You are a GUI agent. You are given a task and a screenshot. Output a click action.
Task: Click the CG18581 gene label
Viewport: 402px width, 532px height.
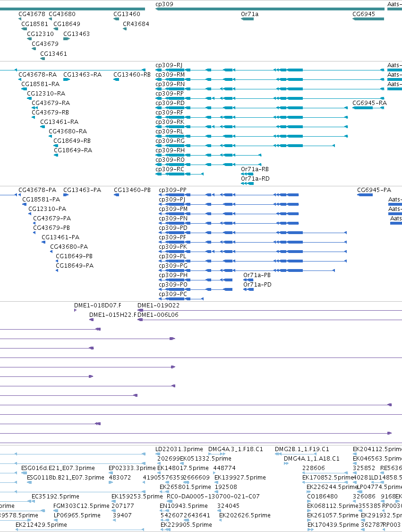coord(34,24)
